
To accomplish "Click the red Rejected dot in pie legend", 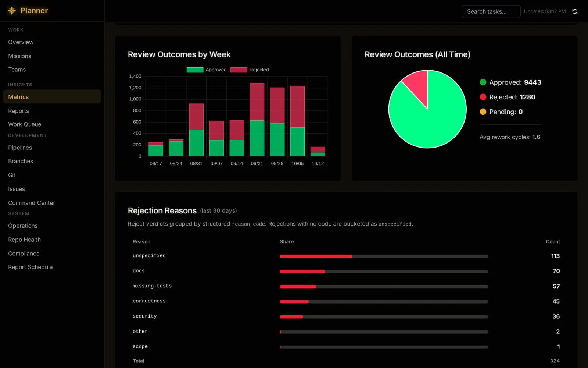I will (483, 97).
